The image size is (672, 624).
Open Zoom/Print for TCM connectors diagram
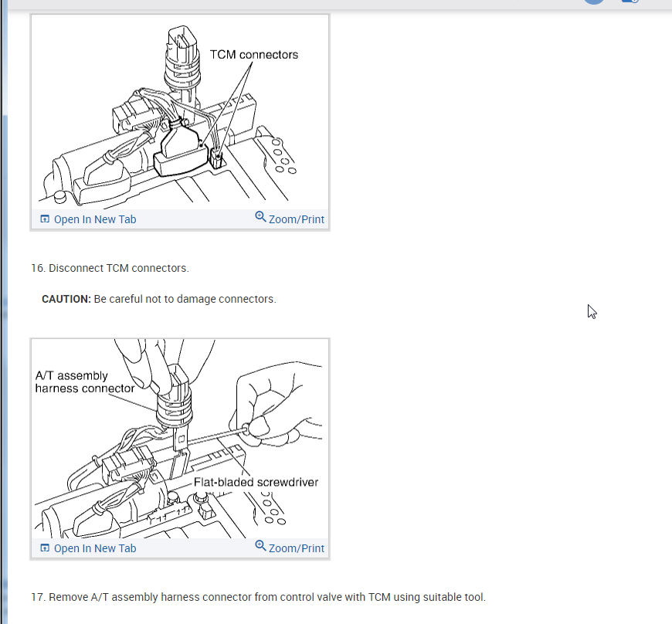click(296, 219)
